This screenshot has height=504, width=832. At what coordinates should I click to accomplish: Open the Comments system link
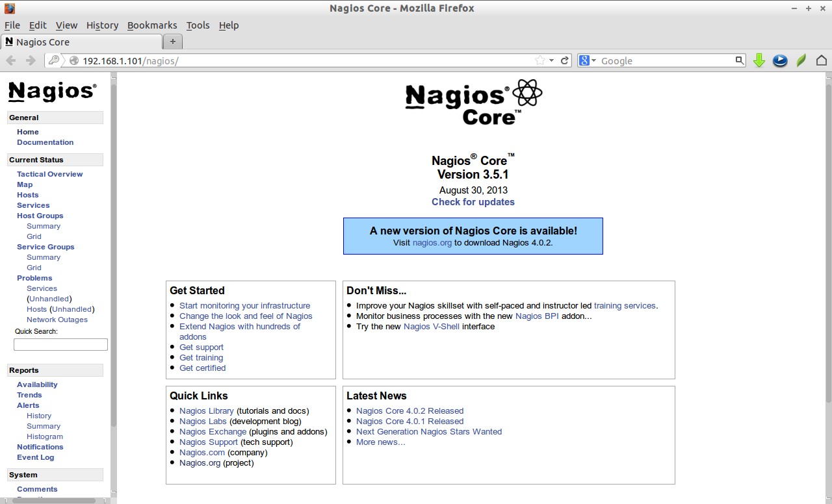37,489
